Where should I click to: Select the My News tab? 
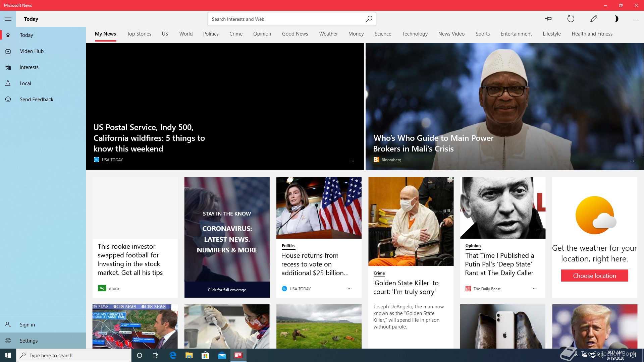pyautogui.click(x=105, y=34)
